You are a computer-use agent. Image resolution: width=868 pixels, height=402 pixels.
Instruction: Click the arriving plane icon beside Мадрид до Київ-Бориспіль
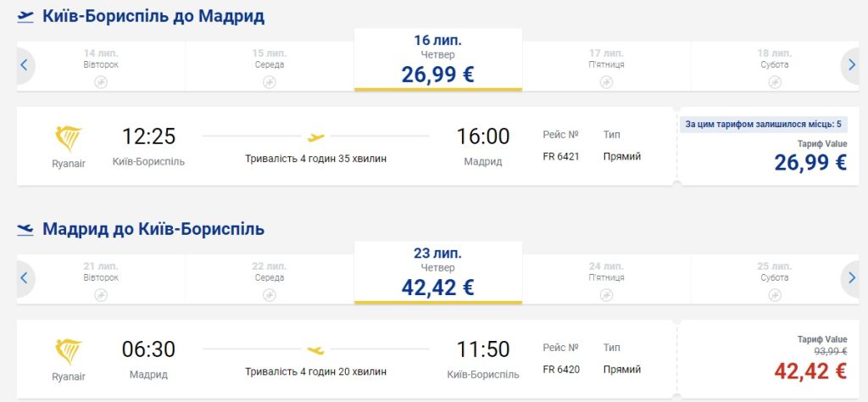point(25,229)
